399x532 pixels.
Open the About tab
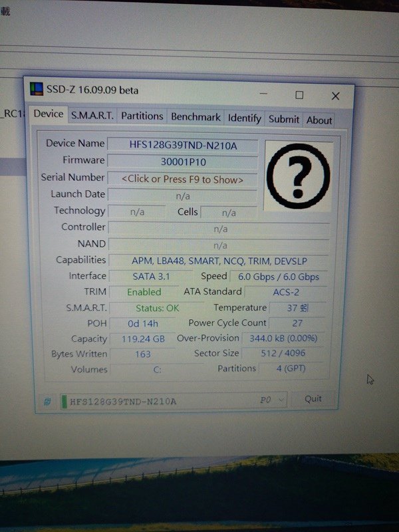(319, 120)
